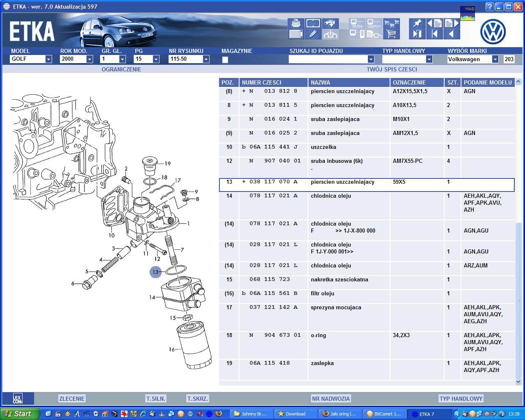Switch to the OGRANICZENIE tab
This screenshot has height=420, width=525.
click(x=121, y=69)
